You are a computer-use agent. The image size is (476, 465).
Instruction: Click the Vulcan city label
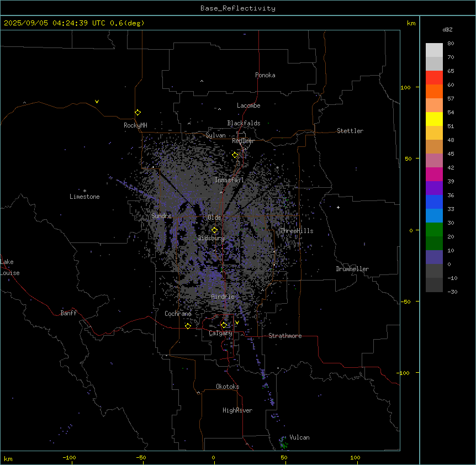299,437
